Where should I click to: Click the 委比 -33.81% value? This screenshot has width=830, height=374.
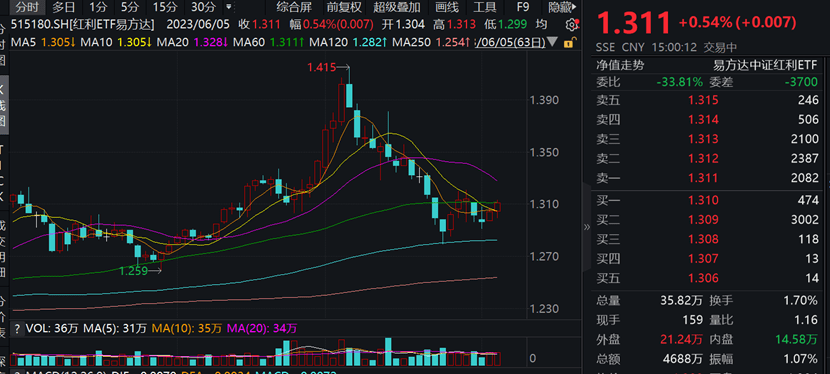tap(680, 82)
